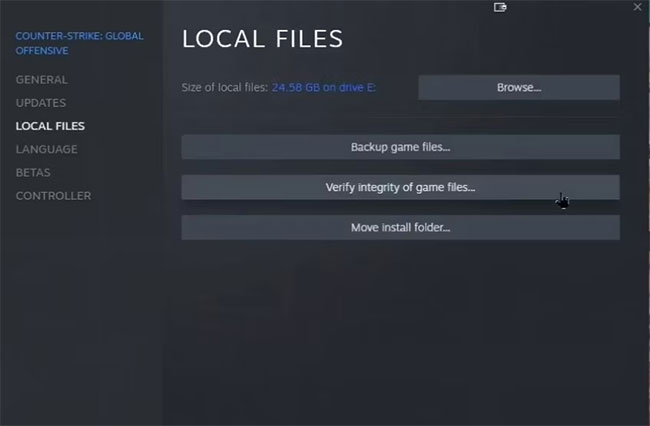Open the General settings tab
Viewport: 650px width, 426px height.
41,80
